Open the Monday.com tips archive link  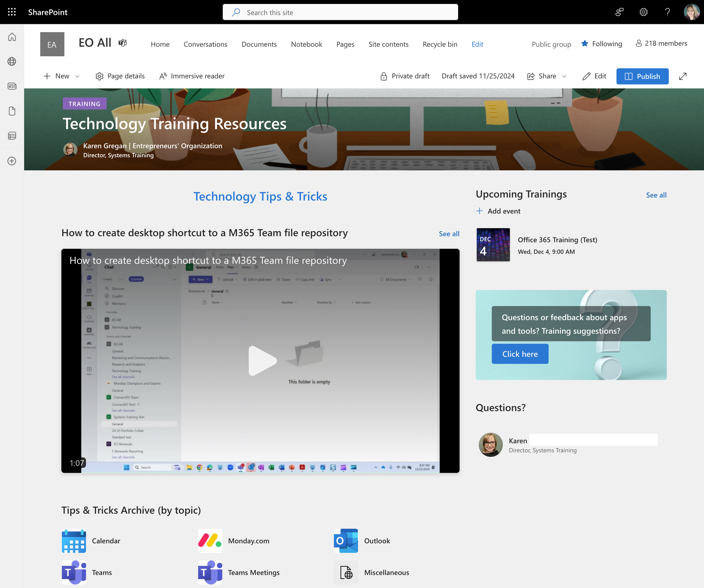pyautogui.click(x=248, y=541)
